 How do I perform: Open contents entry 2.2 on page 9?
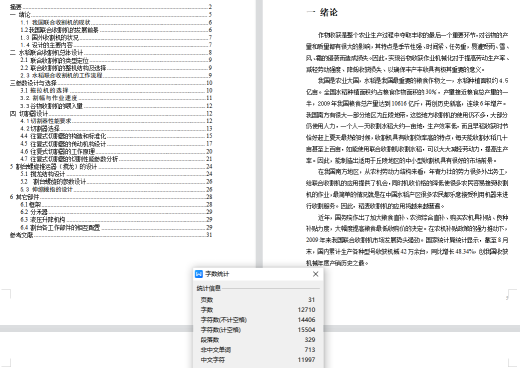pyautogui.click(x=116, y=68)
